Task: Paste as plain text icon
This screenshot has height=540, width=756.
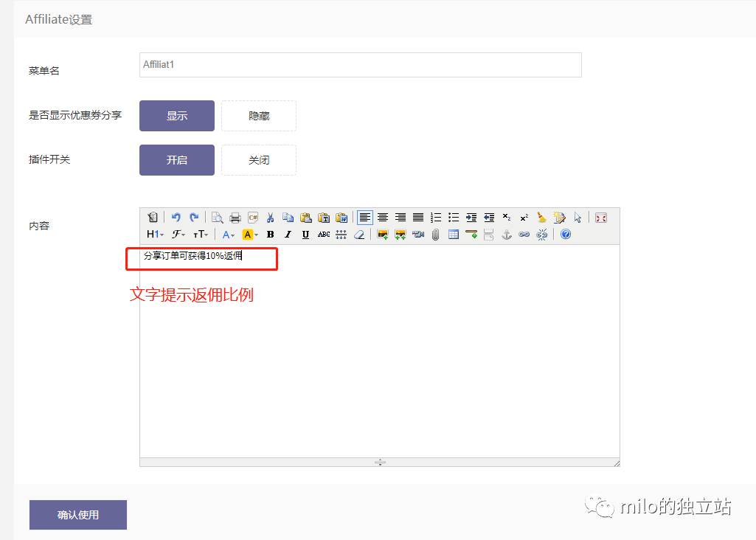Action: pos(324,218)
